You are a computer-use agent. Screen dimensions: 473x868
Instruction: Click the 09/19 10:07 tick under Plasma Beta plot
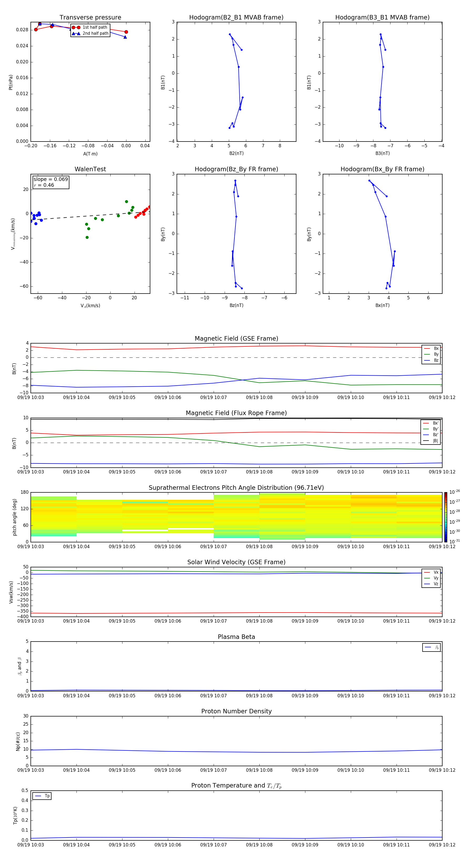[213, 696]
